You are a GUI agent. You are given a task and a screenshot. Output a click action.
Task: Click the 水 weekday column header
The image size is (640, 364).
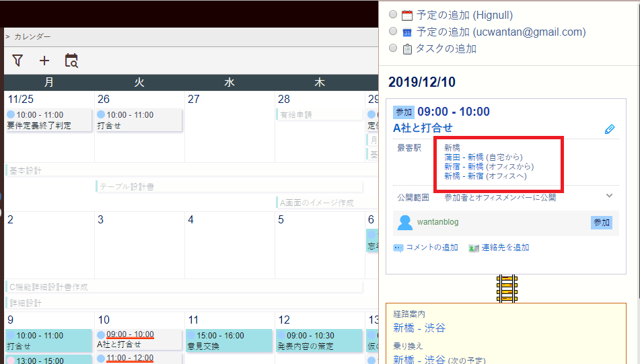tap(229, 83)
